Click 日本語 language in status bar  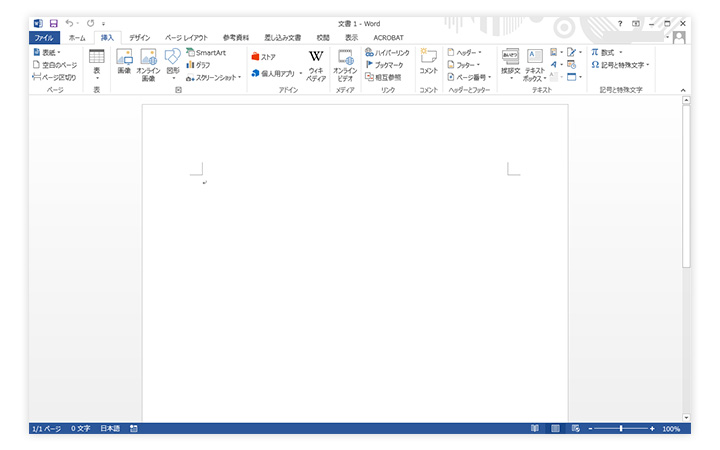tap(110, 428)
